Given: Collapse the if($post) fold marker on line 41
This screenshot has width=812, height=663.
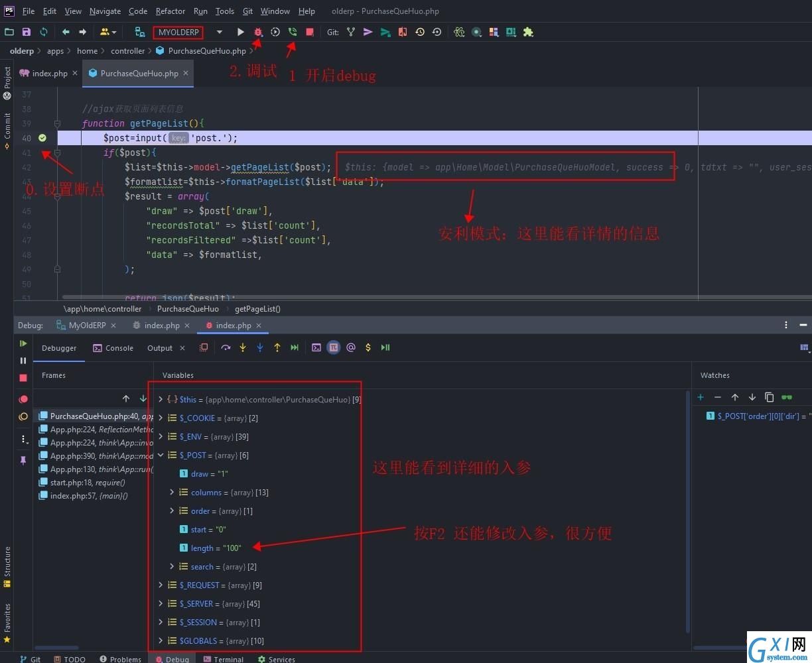Looking at the screenshot, I should (x=57, y=153).
